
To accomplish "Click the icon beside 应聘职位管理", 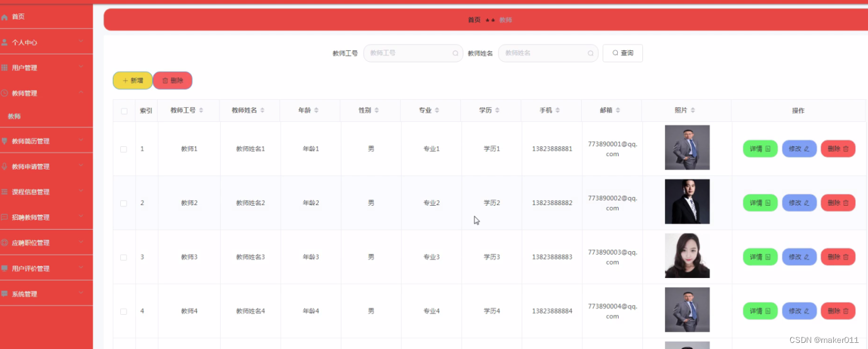I will pyautogui.click(x=5, y=242).
